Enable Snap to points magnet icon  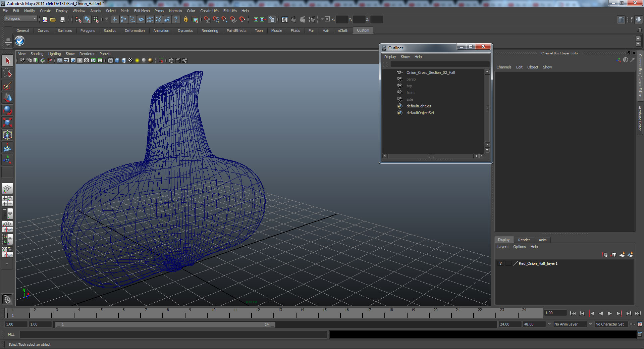pos(224,19)
